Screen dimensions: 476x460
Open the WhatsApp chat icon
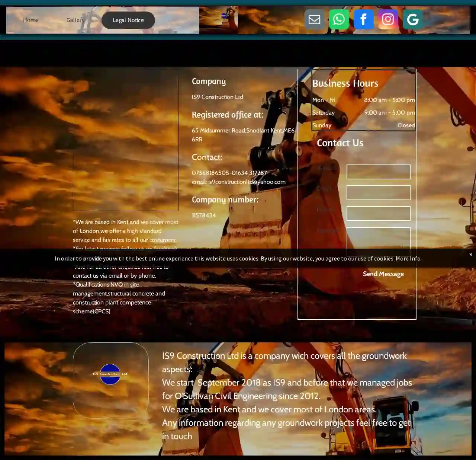pyautogui.click(x=339, y=19)
